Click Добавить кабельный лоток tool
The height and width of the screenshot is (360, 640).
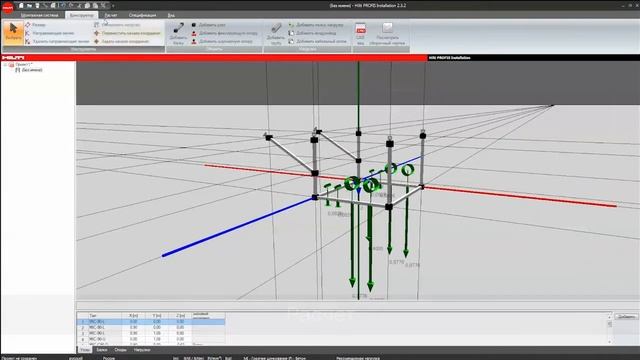(318, 41)
